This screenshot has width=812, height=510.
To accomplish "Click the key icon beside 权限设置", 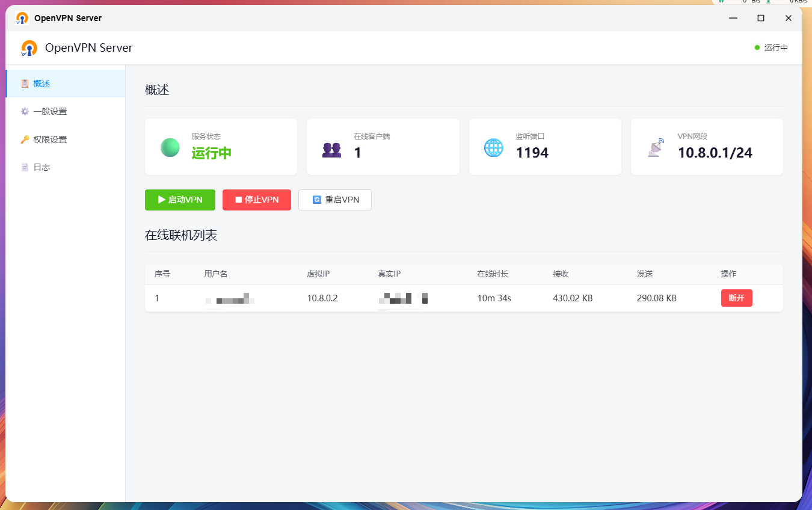I will (x=25, y=140).
